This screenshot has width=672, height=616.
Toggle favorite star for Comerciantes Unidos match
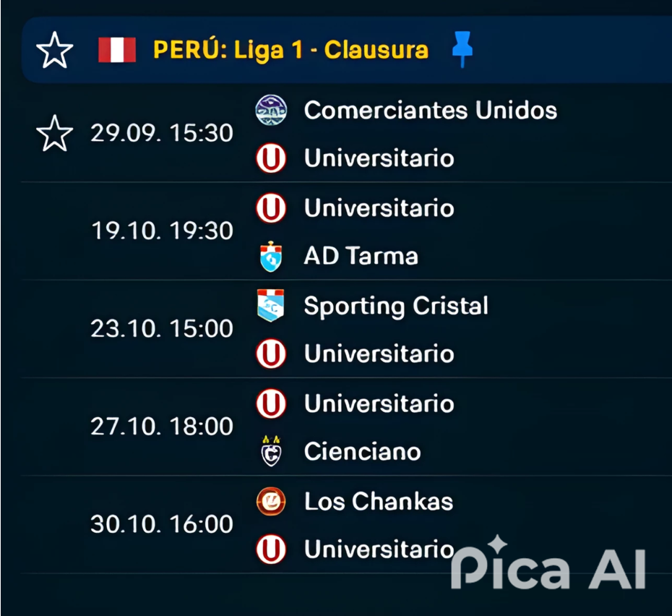(x=54, y=133)
